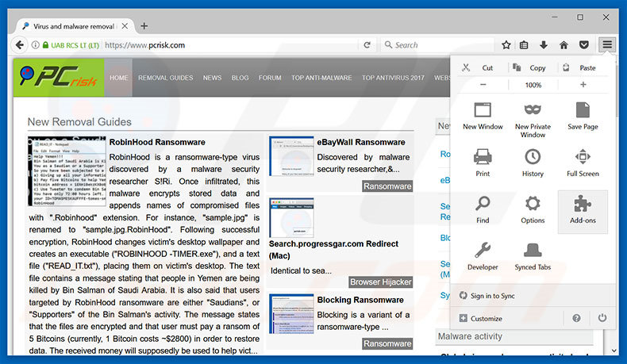Open Find from the menu

[x=483, y=210]
